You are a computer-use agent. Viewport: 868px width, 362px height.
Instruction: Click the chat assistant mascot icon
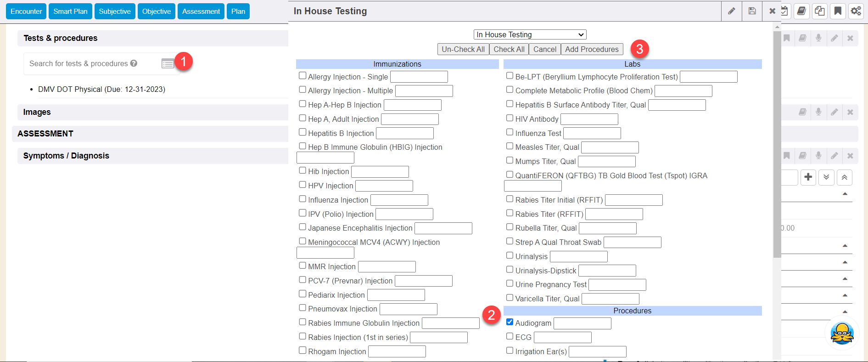842,334
